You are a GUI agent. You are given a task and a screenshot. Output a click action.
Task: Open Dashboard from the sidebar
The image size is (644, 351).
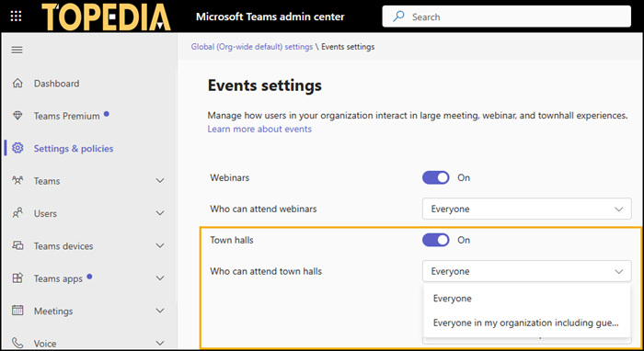click(57, 84)
